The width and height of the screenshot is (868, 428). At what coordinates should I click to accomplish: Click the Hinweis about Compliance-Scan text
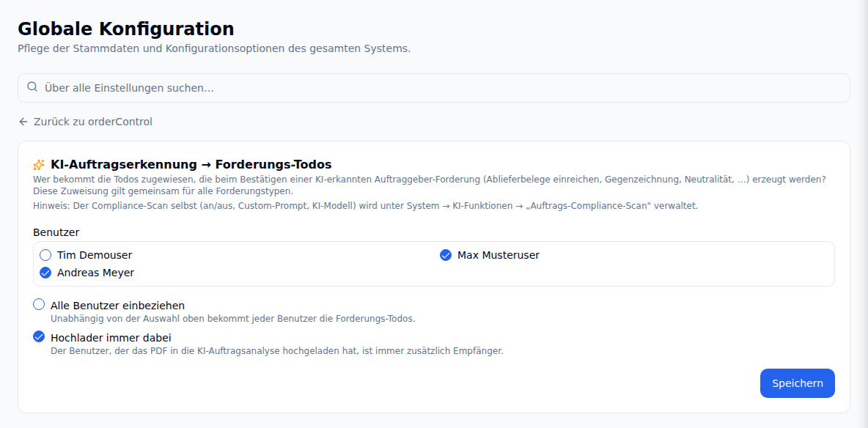[365, 206]
